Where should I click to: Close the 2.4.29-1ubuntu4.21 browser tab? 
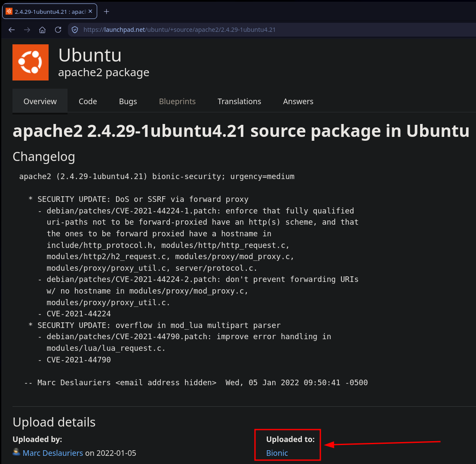click(90, 11)
